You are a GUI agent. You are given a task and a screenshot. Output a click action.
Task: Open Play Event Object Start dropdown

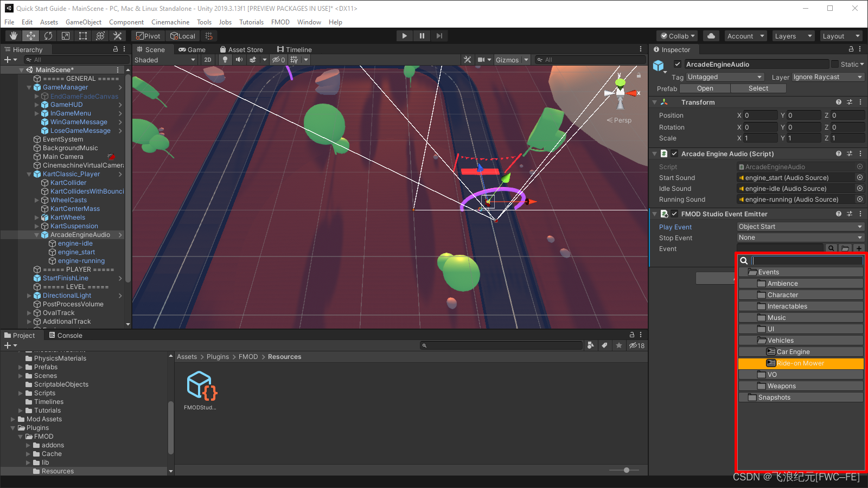pyautogui.click(x=801, y=227)
